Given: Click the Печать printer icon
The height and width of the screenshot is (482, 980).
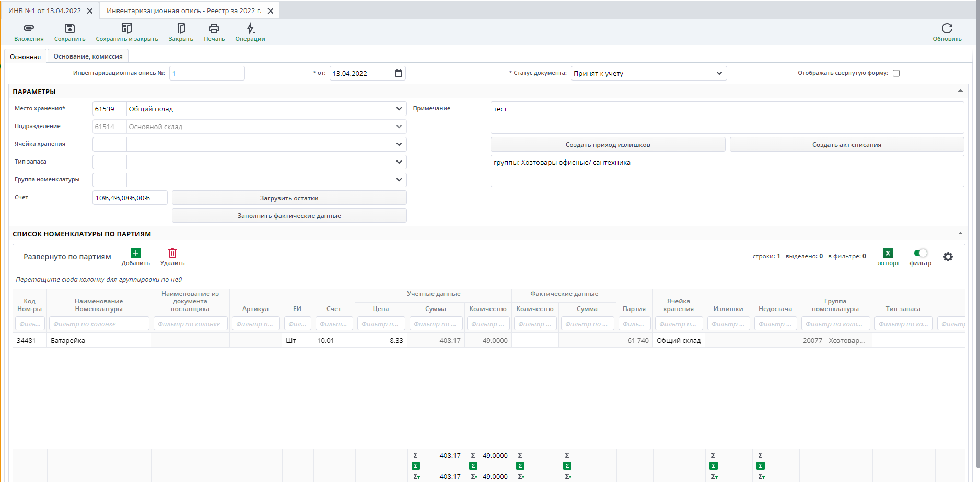Looking at the screenshot, I should tap(214, 28).
